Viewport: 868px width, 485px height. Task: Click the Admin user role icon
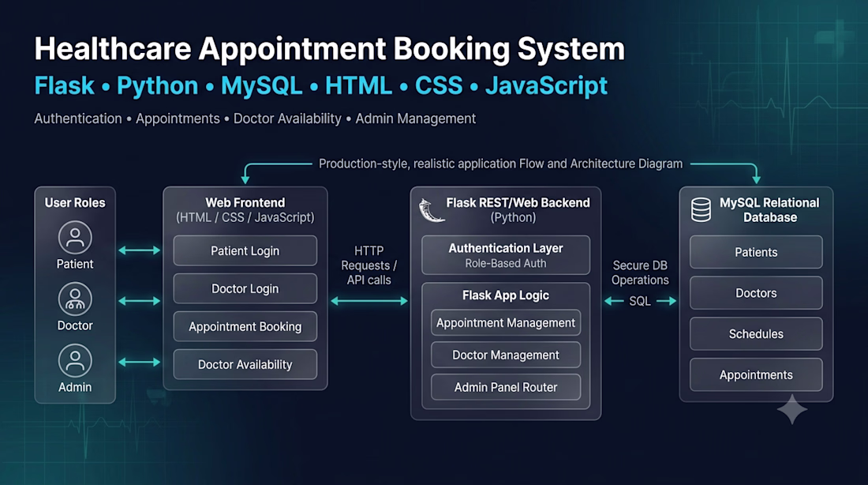(75, 361)
